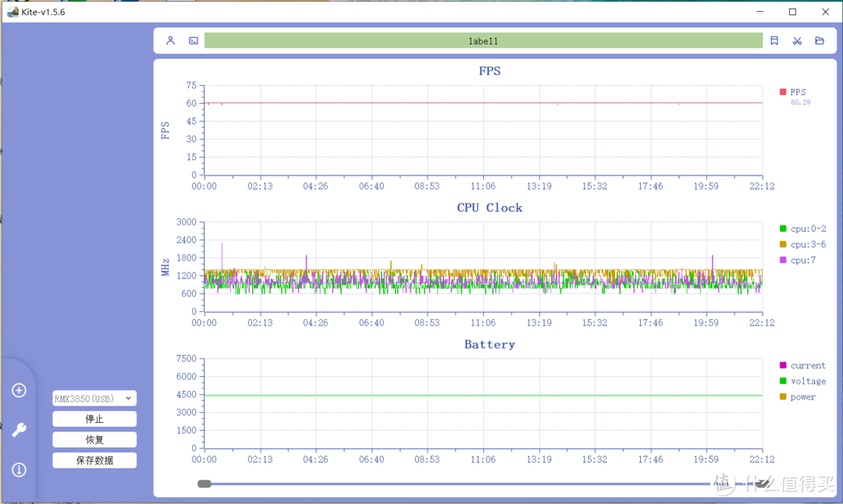
Task: Toggle the battery voltage legend entry
Action: (807, 381)
